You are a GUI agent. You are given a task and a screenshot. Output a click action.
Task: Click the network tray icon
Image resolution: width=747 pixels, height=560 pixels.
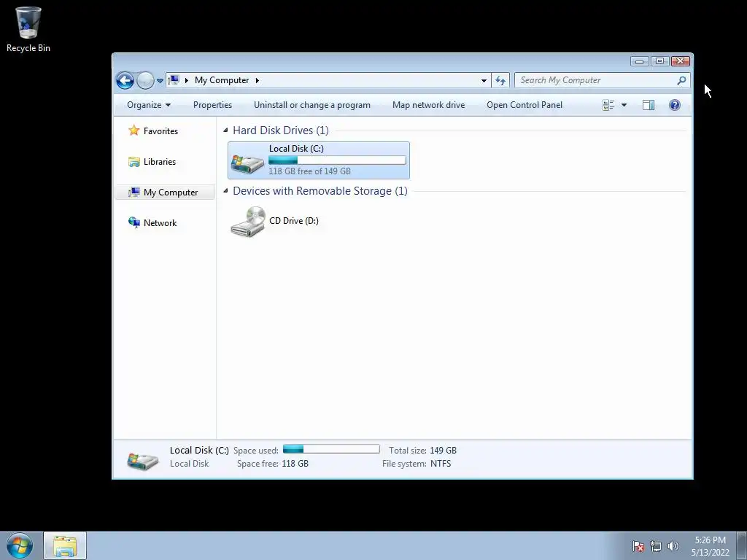656,546
